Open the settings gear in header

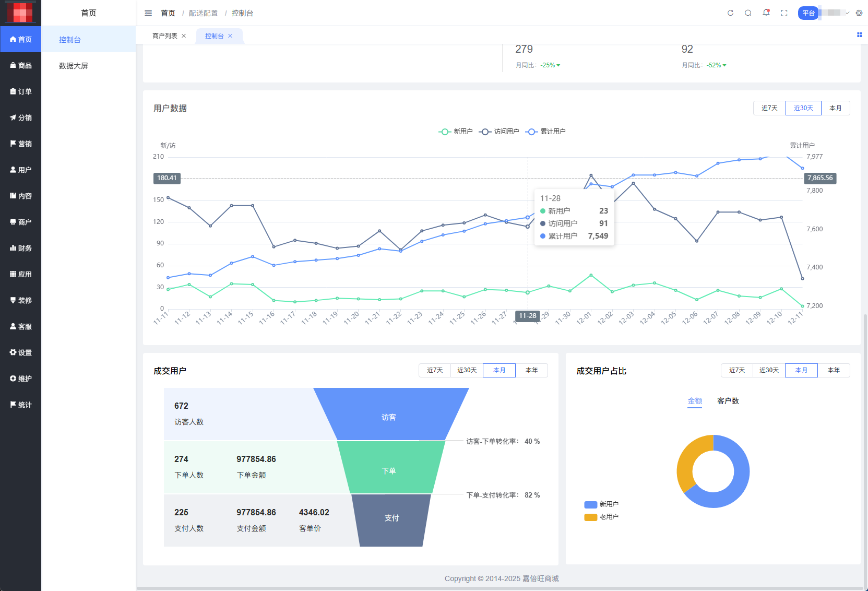point(859,13)
